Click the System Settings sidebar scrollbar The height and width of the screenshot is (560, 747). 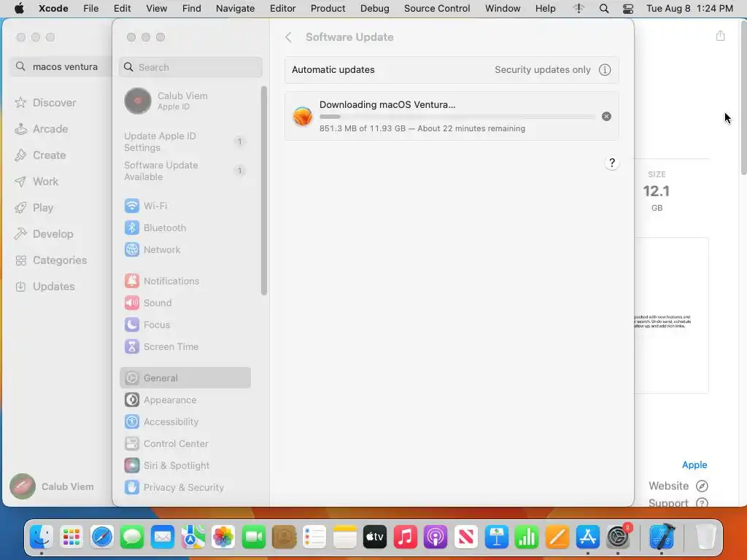263,190
